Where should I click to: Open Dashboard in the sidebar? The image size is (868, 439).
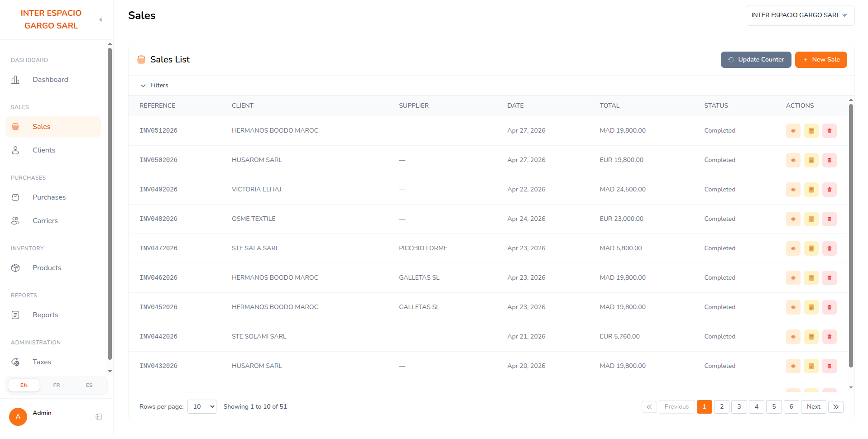pos(53,80)
